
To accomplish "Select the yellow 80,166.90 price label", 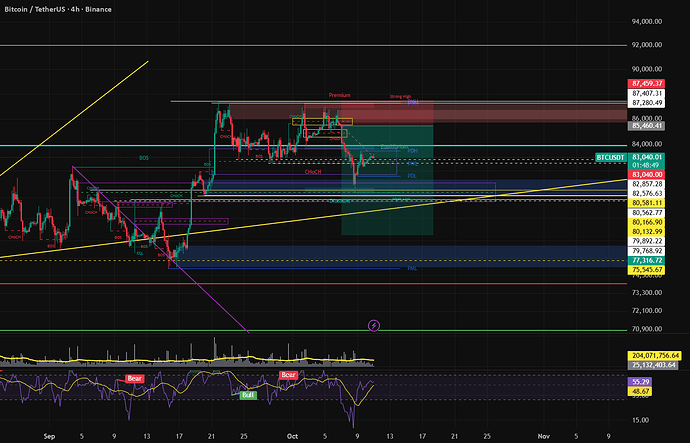I will pyautogui.click(x=646, y=222).
